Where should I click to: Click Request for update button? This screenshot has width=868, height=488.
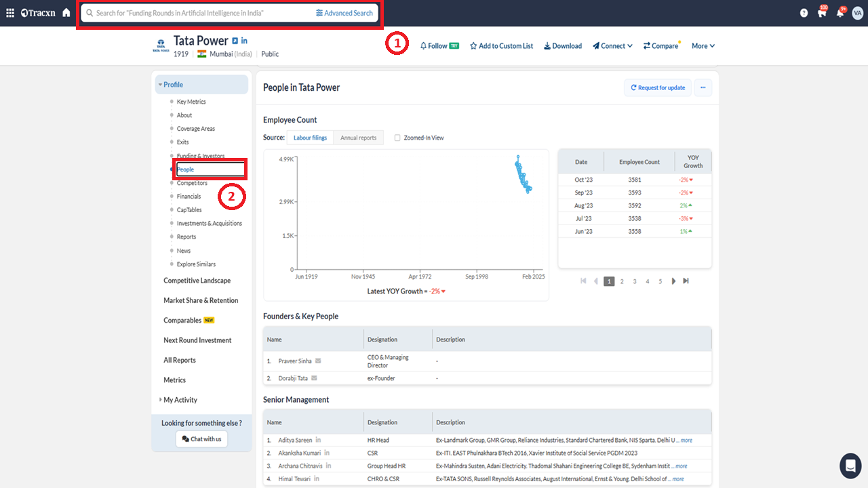pos(658,87)
